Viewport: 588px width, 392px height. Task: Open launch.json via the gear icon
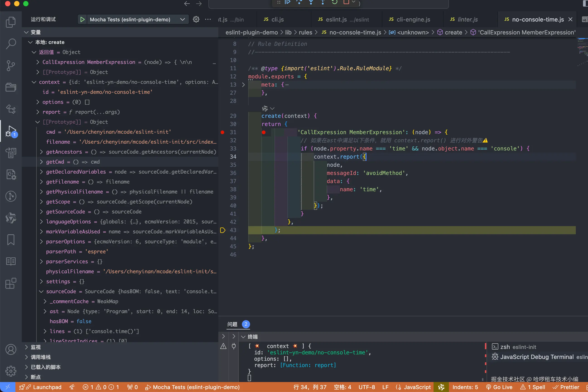[x=196, y=19]
